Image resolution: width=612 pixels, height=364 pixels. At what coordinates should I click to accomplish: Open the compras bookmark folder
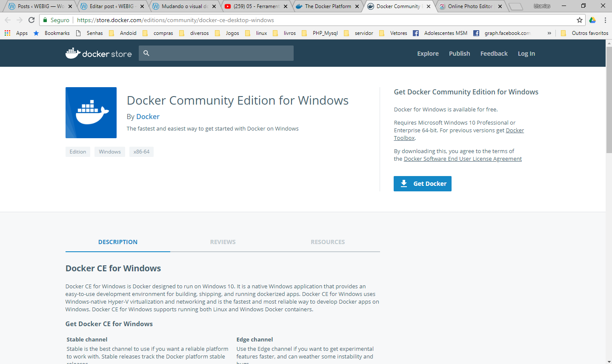coord(158,33)
